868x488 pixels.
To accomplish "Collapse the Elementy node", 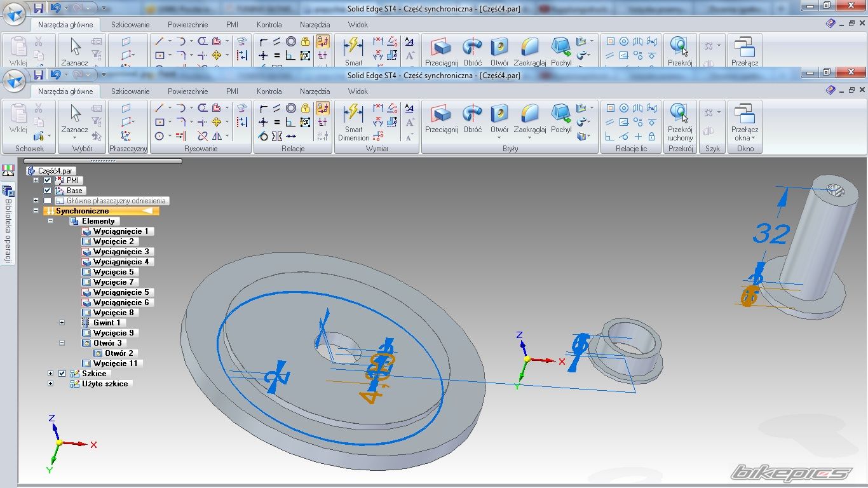I will tap(50, 221).
